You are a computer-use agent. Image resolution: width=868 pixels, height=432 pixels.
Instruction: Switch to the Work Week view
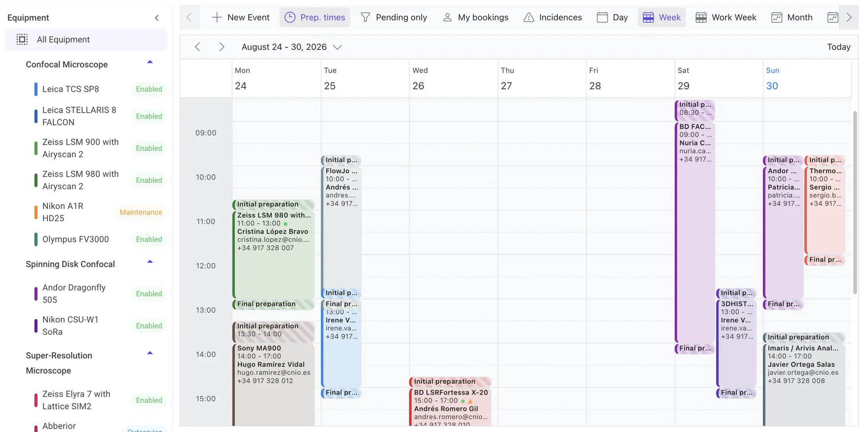pyautogui.click(x=726, y=17)
